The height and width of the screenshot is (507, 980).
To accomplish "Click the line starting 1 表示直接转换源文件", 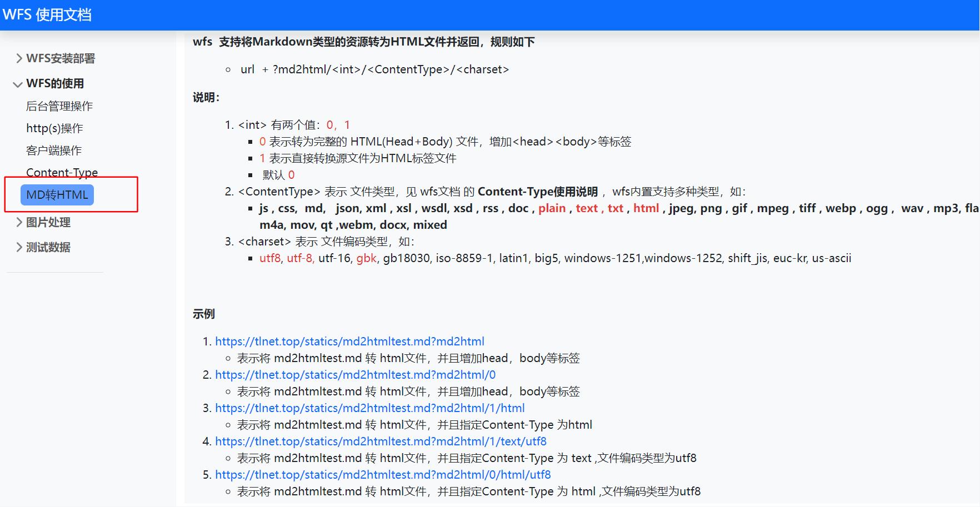I will click(358, 158).
